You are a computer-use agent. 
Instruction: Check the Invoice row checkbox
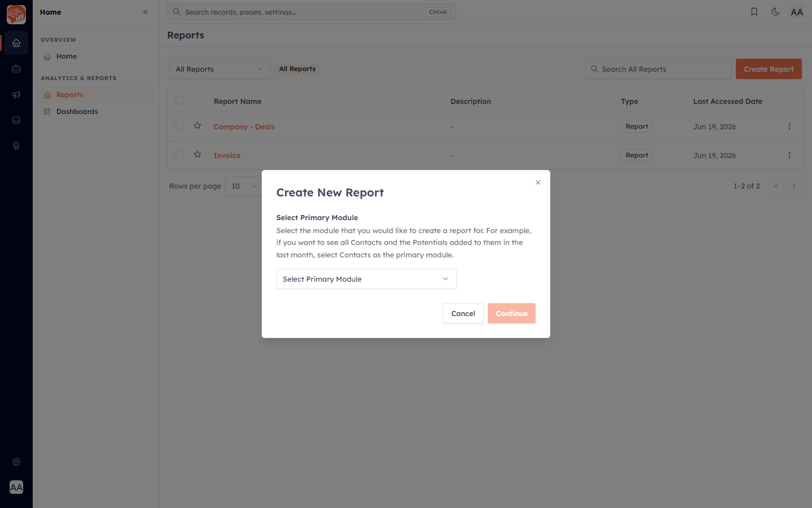(179, 155)
